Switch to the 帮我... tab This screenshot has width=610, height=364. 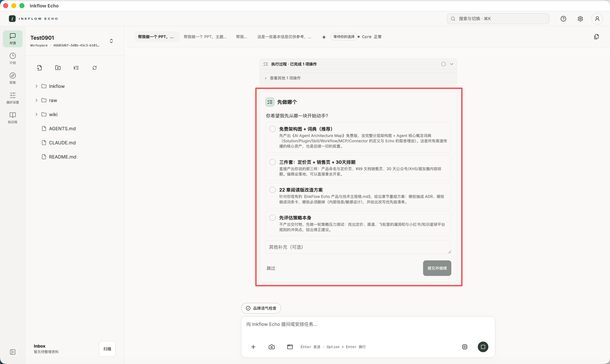point(241,37)
